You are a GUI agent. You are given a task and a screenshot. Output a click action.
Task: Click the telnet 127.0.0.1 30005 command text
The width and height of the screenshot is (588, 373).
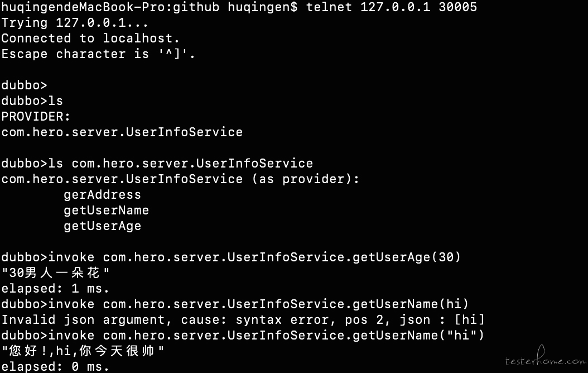pyautogui.click(x=392, y=7)
